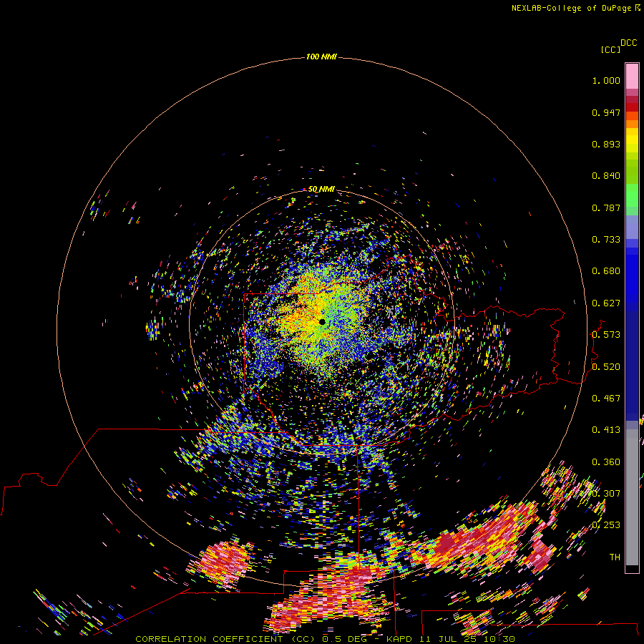This screenshot has height=644, width=644.
Task: Click the 0.360 scale value
Action: pos(606,462)
